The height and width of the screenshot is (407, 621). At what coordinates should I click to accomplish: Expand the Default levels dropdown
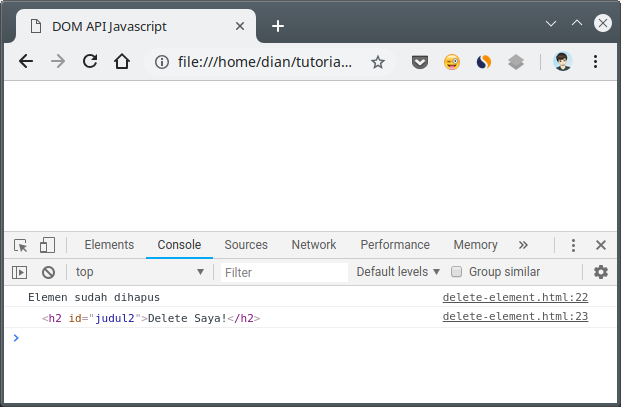(398, 272)
